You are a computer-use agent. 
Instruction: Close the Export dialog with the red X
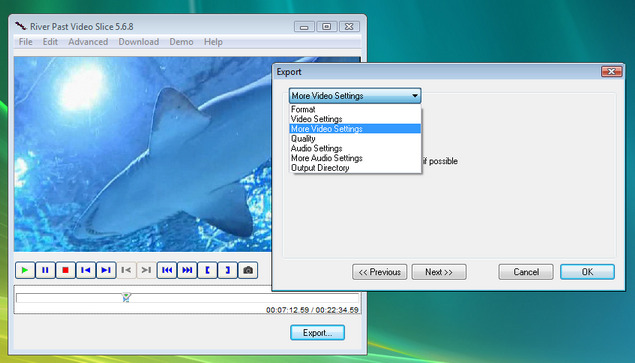pyautogui.click(x=612, y=72)
